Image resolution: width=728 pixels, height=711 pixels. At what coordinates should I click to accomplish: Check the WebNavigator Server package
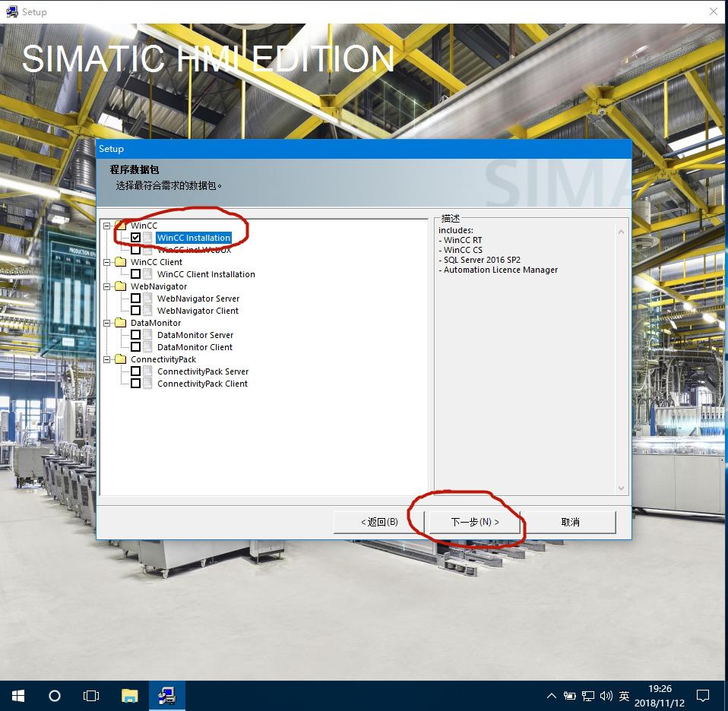point(135,298)
